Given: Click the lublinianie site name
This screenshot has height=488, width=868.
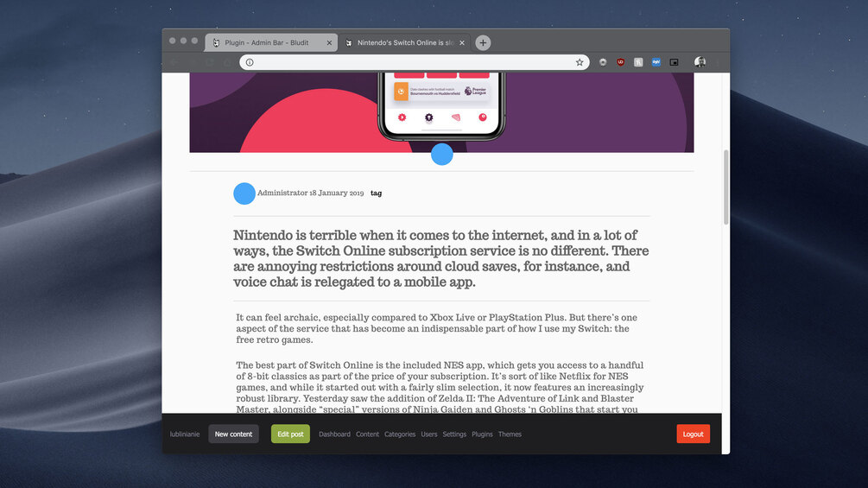Looking at the screenshot, I should (x=184, y=434).
